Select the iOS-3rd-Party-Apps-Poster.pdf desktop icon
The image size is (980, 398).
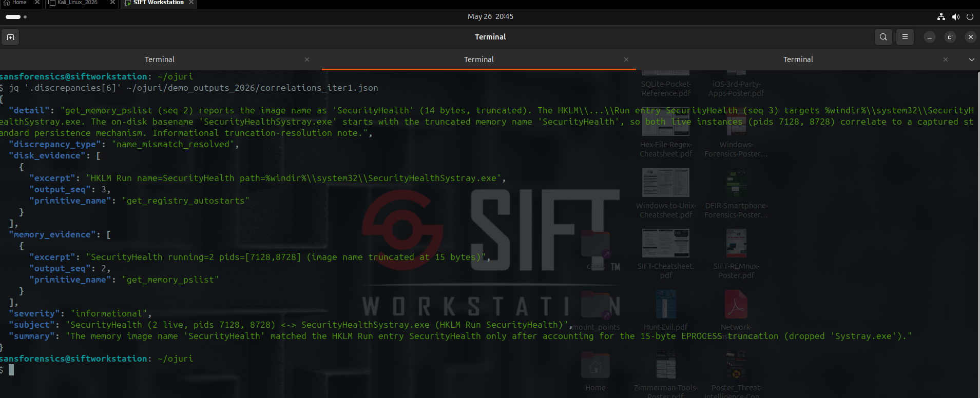736,83
